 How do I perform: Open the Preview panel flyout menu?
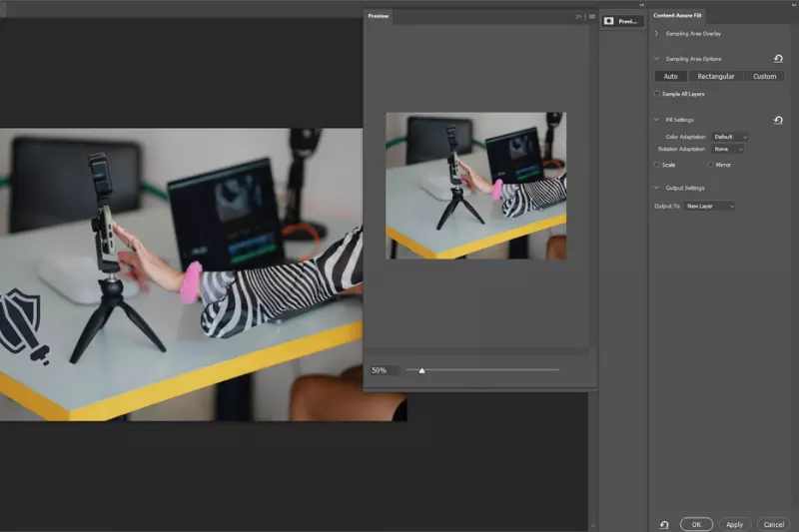592,16
